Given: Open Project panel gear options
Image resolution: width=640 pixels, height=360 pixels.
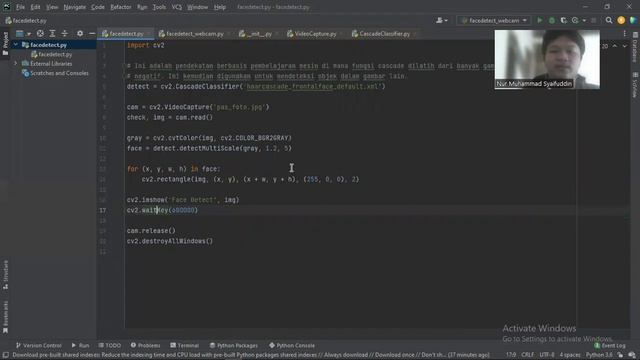Looking at the screenshot, I should click(x=80, y=33).
